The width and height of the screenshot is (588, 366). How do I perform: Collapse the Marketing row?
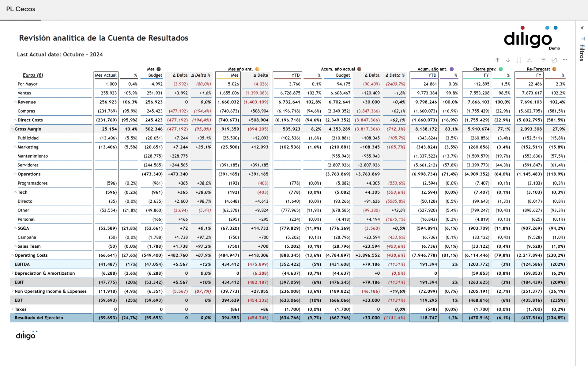point(15,147)
